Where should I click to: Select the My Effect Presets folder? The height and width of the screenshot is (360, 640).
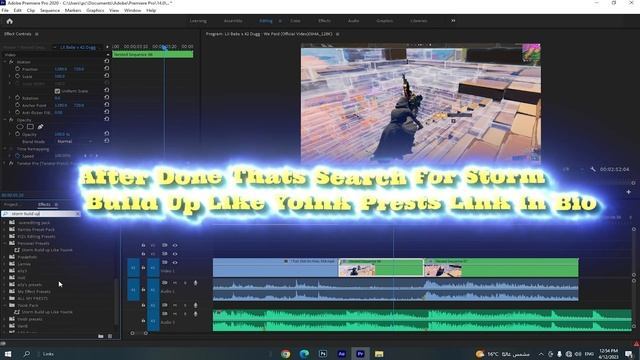click(x=34, y=291)
